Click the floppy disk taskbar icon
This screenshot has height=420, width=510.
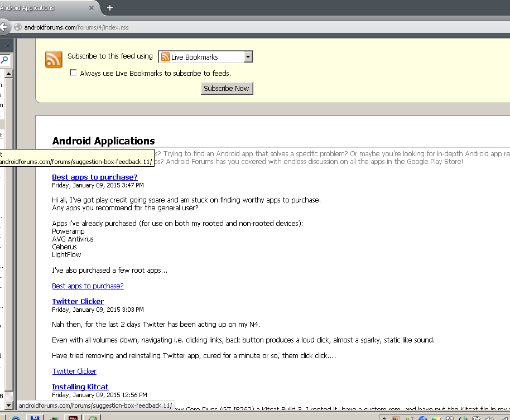(x=35, y=417)
